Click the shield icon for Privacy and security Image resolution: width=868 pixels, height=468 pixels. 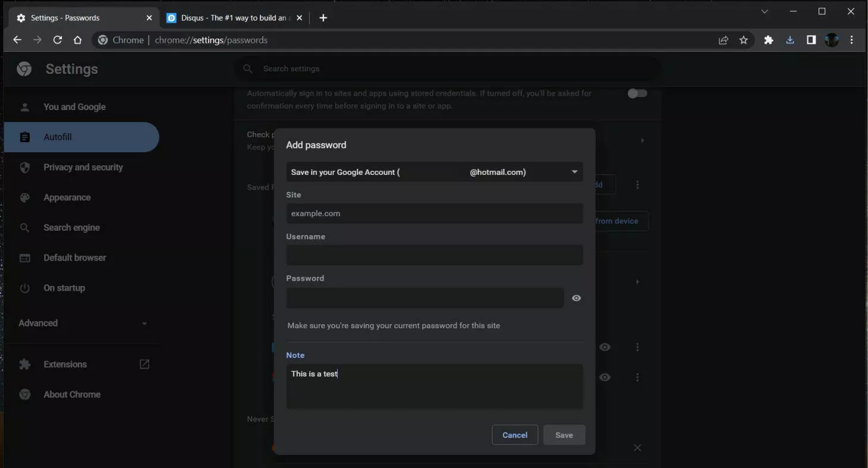click(x=24, y=168)
